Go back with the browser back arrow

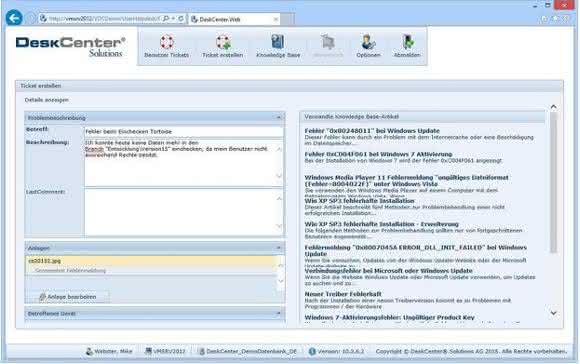point(14,18)
